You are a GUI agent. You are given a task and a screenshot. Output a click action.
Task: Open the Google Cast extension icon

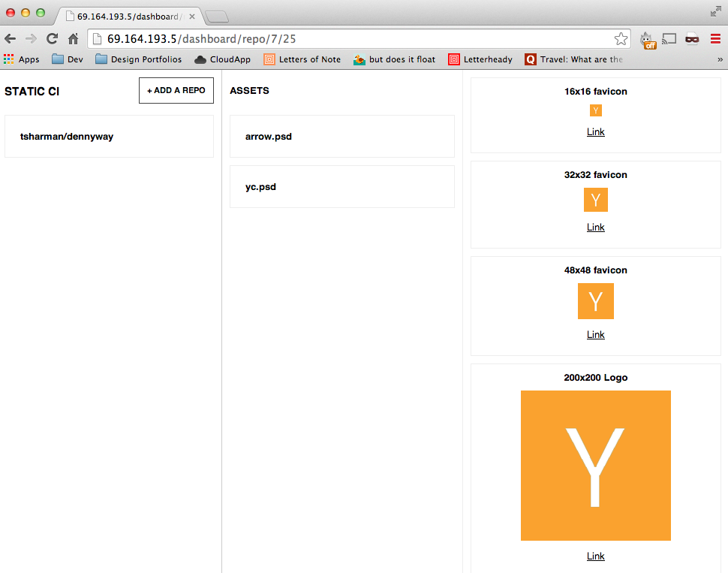[669, 39]
